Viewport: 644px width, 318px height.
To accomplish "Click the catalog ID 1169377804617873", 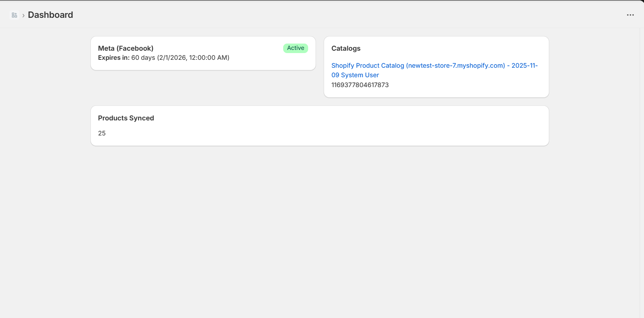I will pyautogui.click(x=360, y=85).
